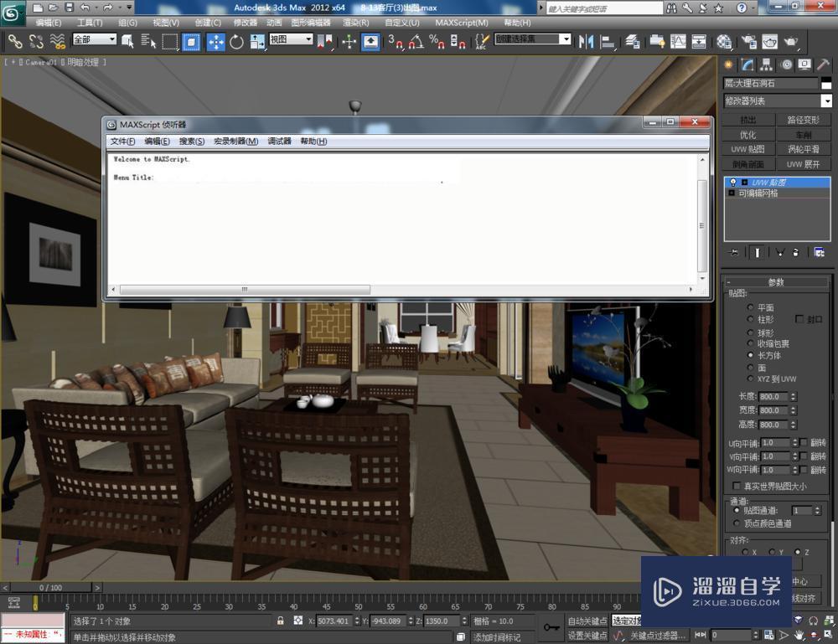This screenshot has width=838, height=644.
Task: Open 调试器 menu in listener
Action: pyautogui.click(x=279, y=141)
